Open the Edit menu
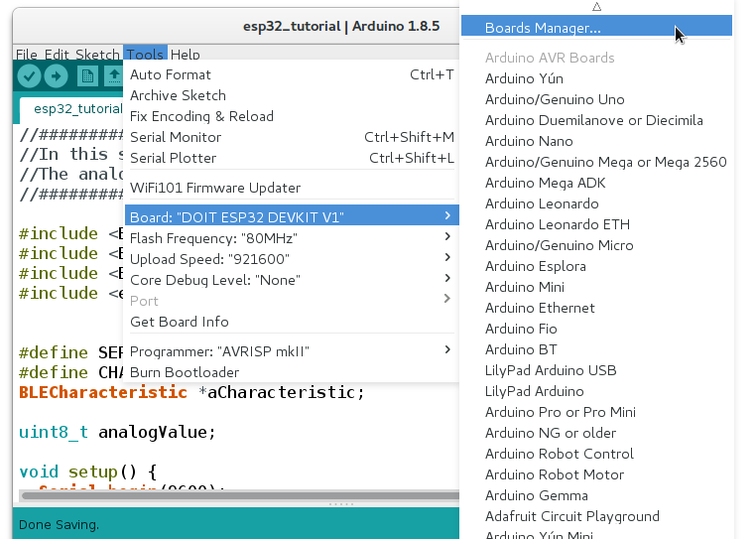The height and width of the screenshot is (539, 756). pyautogui.click(x=57, y=54)
